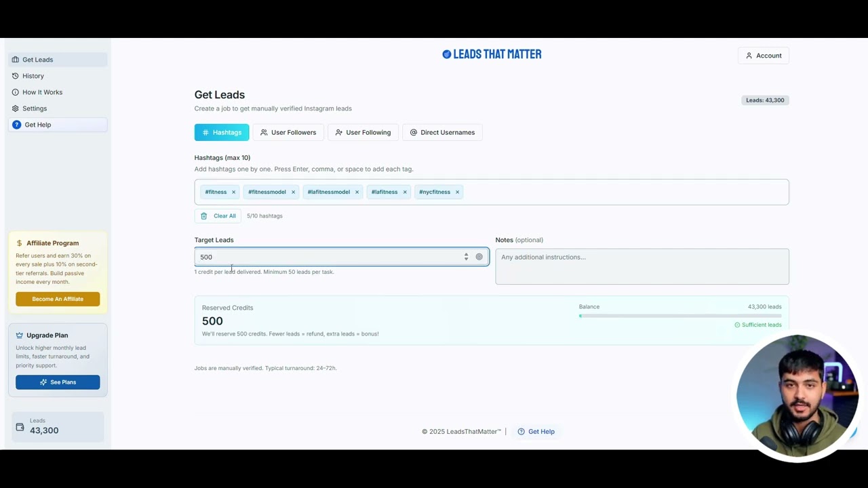The image size is (868, 488).
Task: Click the How It Works lightbulb icon
Action: point(16,92)
